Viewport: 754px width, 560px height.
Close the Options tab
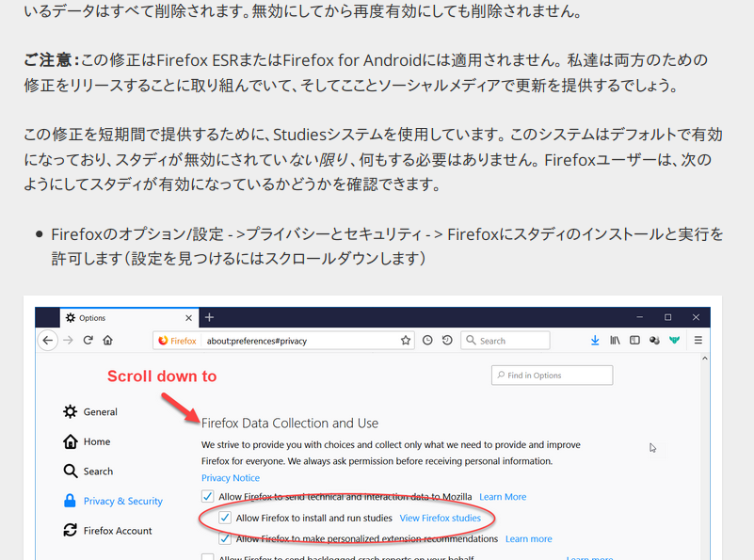(x=188, y=318)
